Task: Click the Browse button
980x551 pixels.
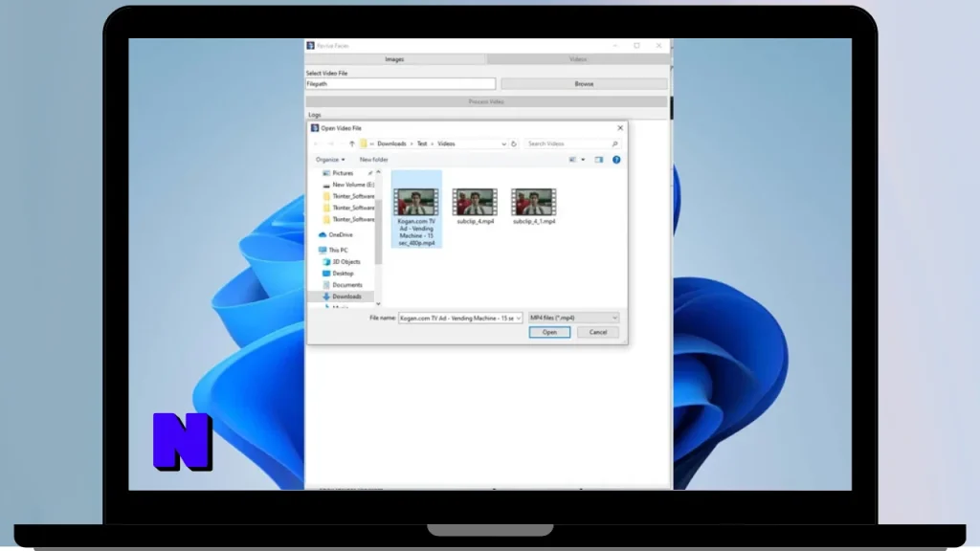Action: pos(584,84)
